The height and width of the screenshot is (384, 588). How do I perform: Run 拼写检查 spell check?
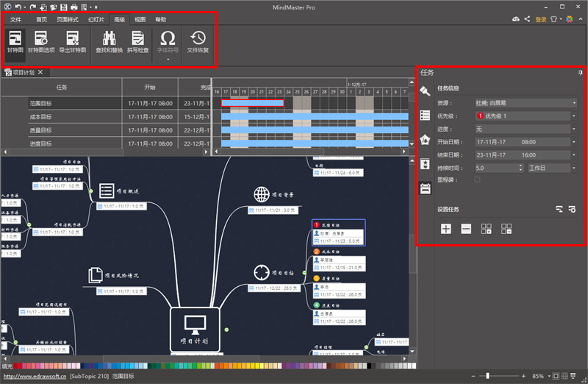tap(137, 42)
